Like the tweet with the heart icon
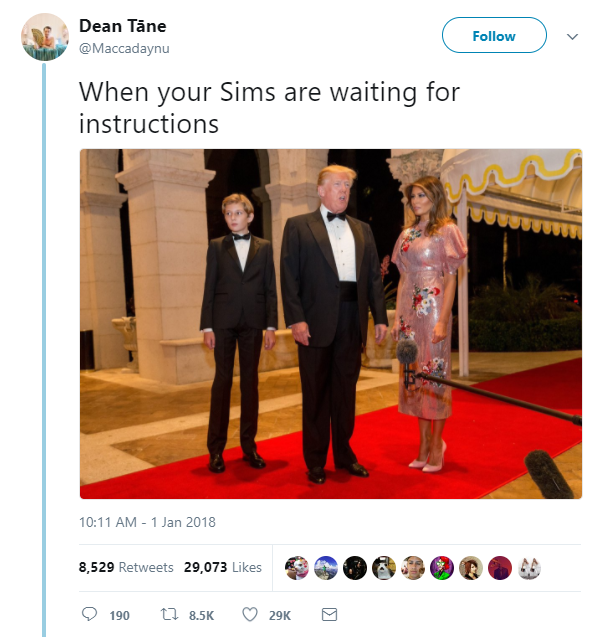 point(250,615)
